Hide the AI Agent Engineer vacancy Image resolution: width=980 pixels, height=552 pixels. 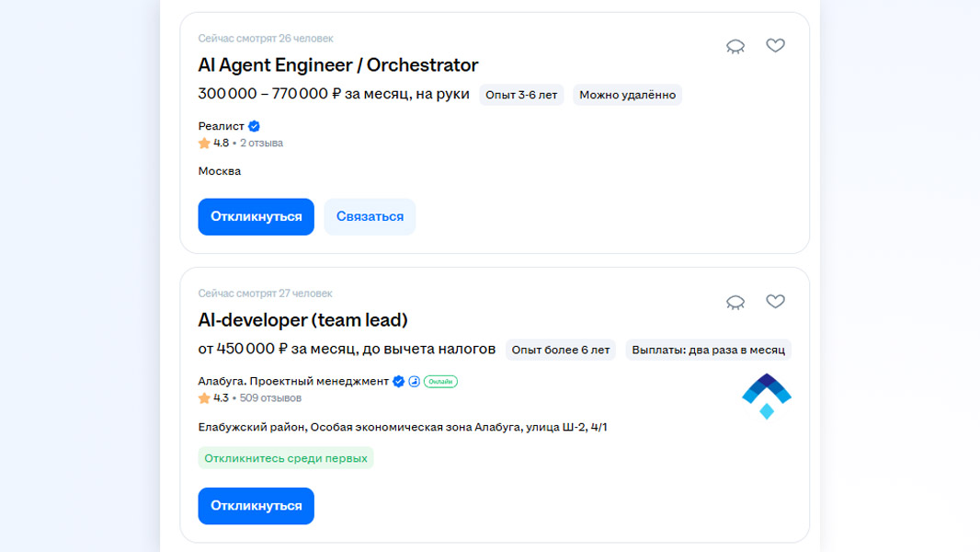pos(735,46)
